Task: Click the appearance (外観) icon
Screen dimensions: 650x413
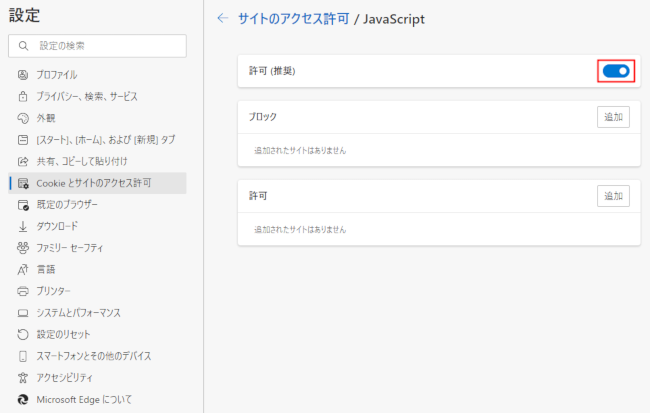Action: click(x=22, y=118)
